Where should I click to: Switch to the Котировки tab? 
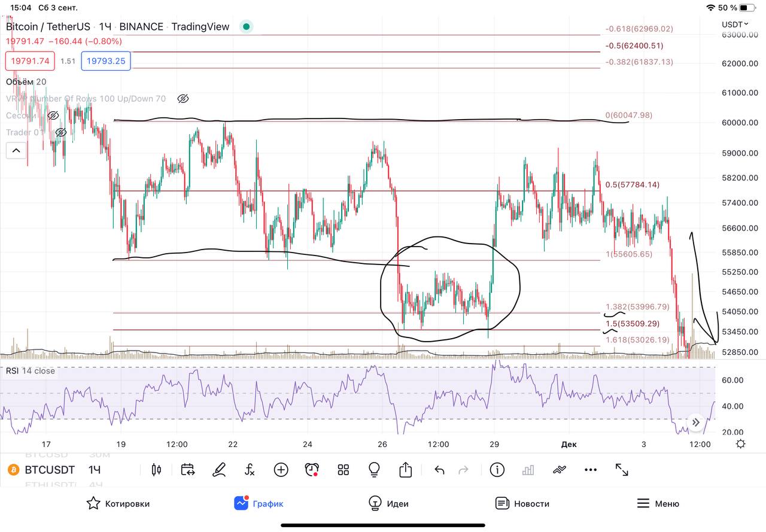point(118,503)
